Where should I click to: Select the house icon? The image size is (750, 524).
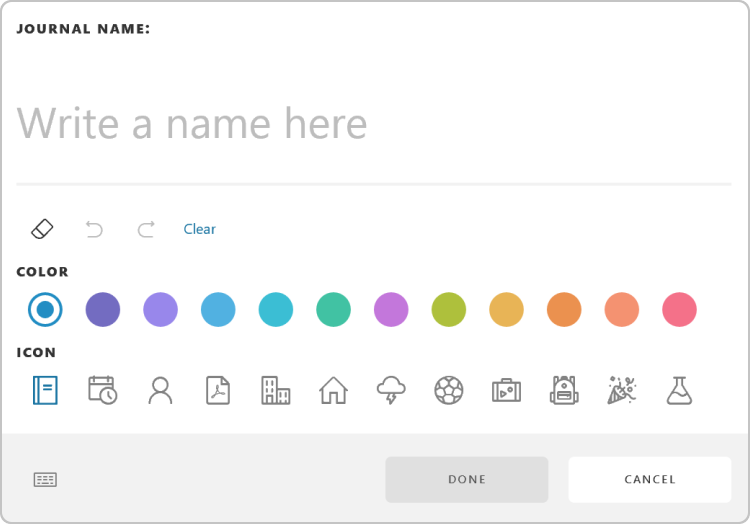tap(333, 390)
